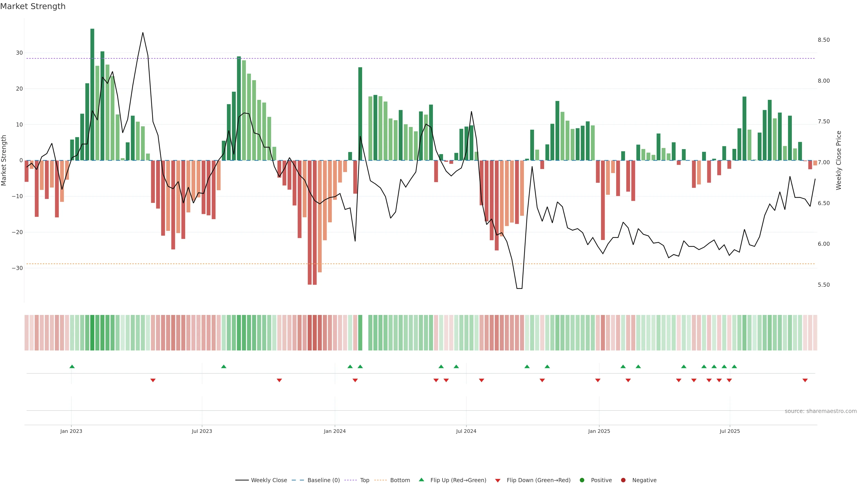
Task: Click first red flip-down triangle before Jul 2023
Action: tap(153, 380)
